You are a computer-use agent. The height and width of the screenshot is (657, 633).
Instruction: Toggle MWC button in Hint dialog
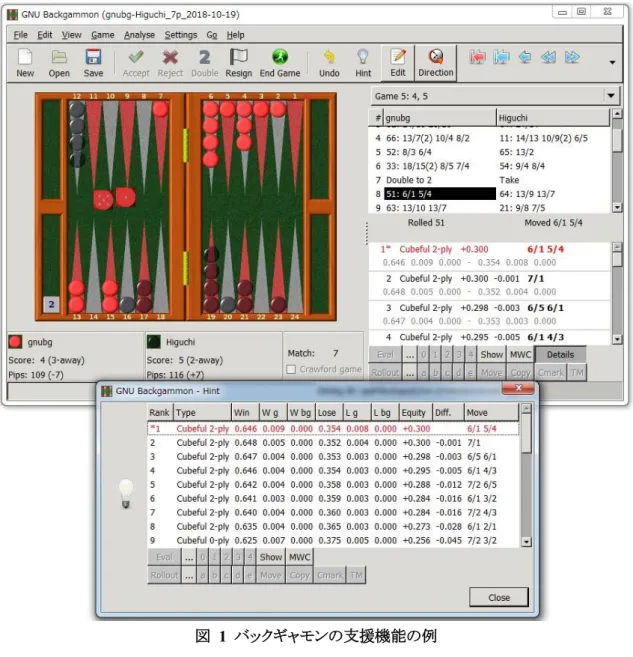click(300, 557)
